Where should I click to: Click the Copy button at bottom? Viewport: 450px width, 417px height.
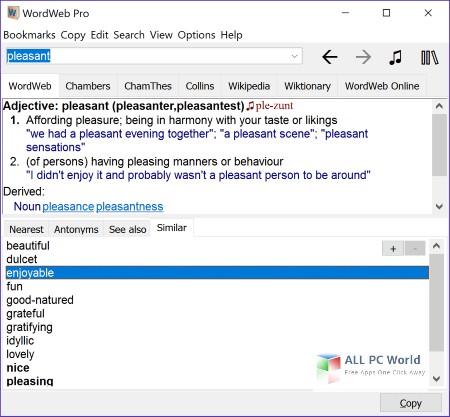pos(411,404)
